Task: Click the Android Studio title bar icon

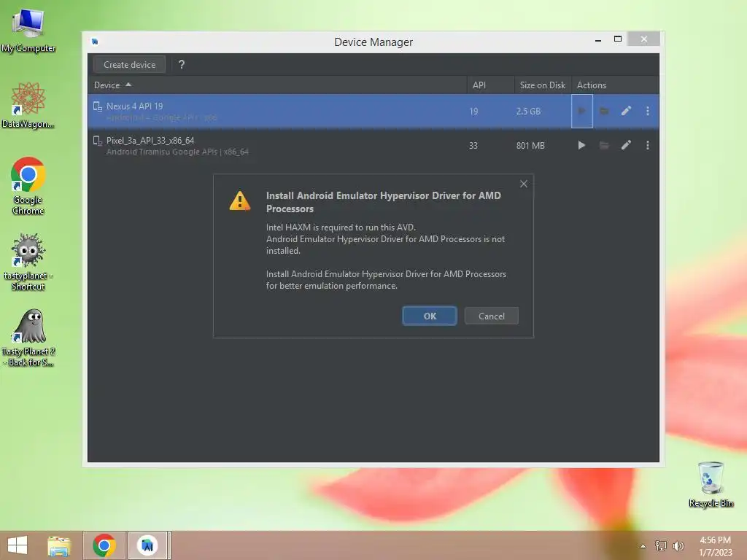Action: coord(95,42)
